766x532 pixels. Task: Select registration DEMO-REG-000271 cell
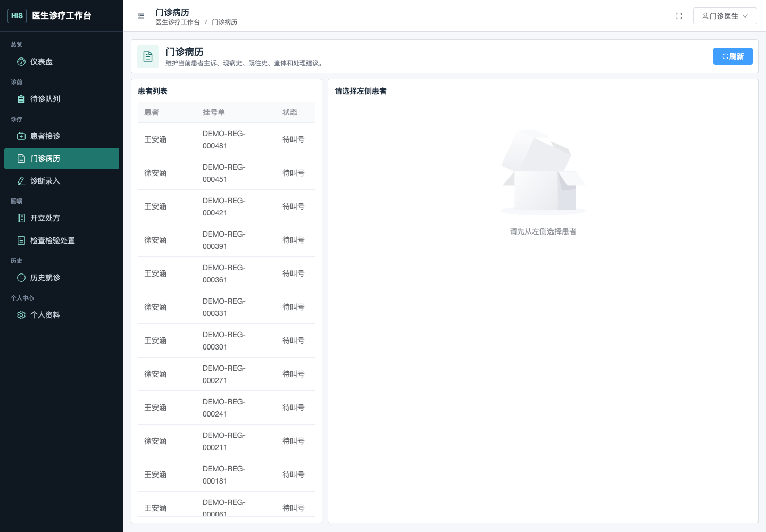coord(236,374)
